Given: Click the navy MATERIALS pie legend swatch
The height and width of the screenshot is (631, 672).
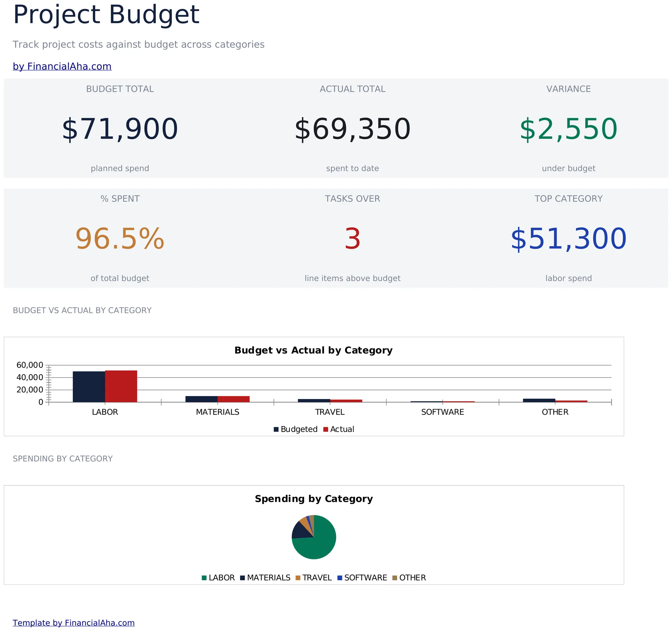Looking at the screenshot, I should (x=242, y=578).
